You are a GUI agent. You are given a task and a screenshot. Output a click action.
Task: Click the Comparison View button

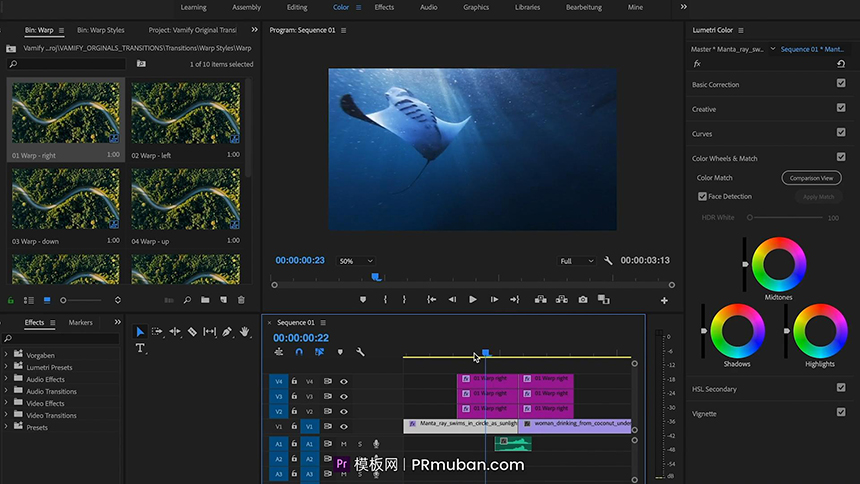(811, 178)
